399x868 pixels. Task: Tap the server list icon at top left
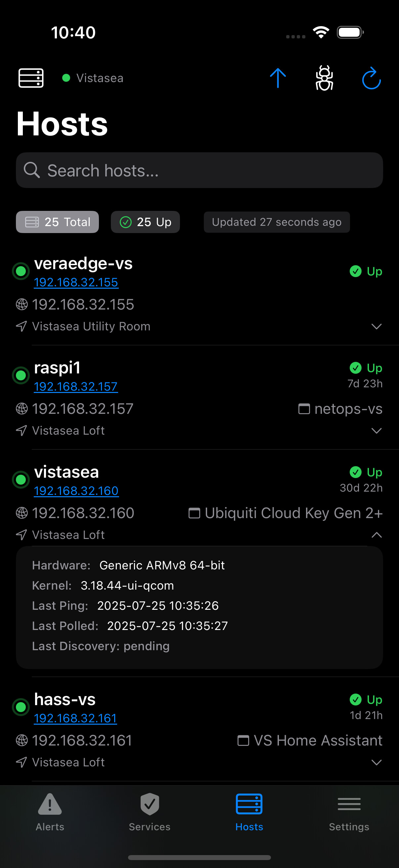click(31, 78)
